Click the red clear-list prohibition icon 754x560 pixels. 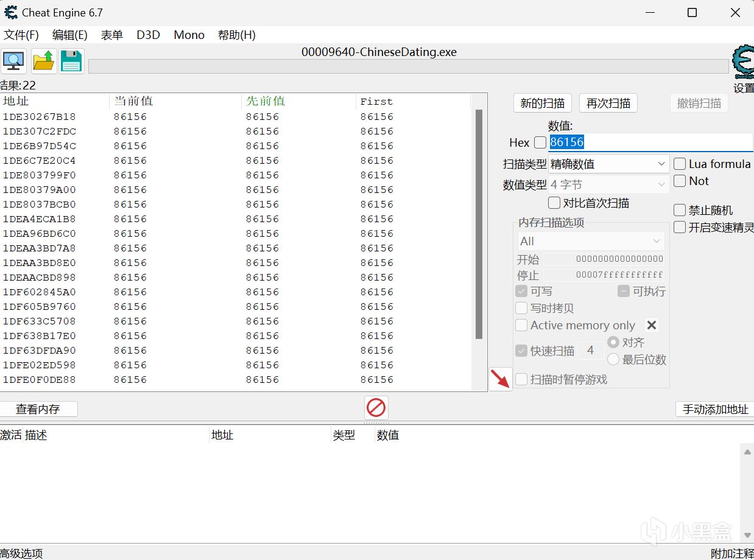(x=376, y=408)
